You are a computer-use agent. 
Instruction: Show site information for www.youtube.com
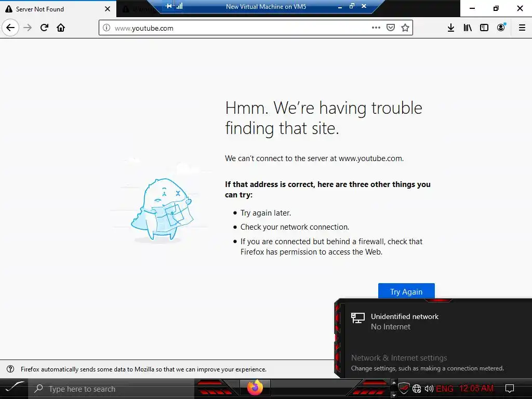tap(107, 28)
